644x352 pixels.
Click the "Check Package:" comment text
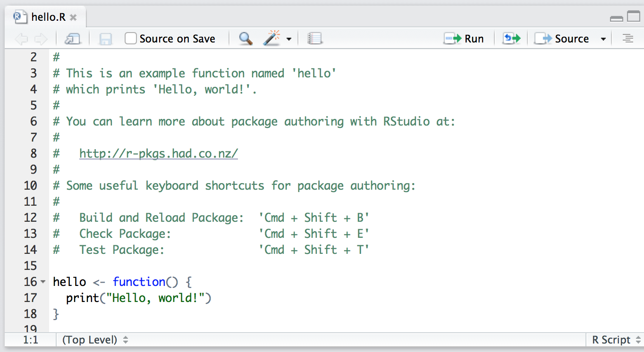125,234
